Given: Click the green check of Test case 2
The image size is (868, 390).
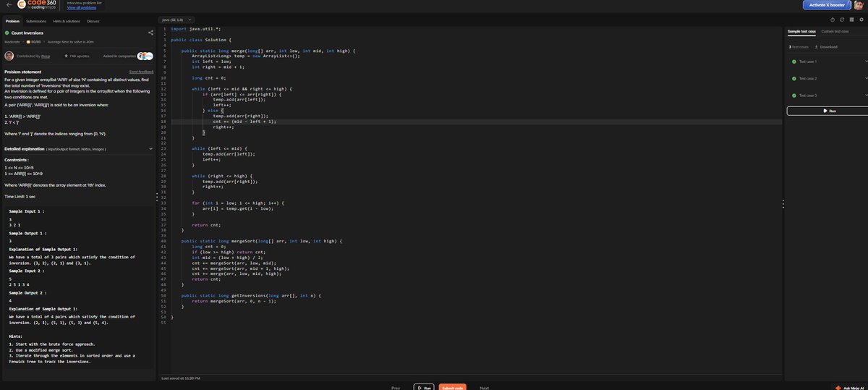Looking at the screenshot, I should coord(793,78).
